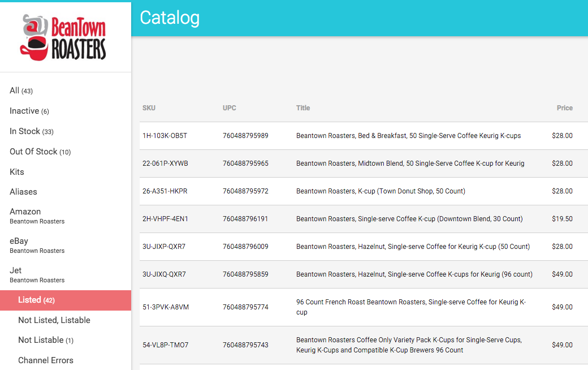Select UPC 760488795774 cell

pos(245,307)
